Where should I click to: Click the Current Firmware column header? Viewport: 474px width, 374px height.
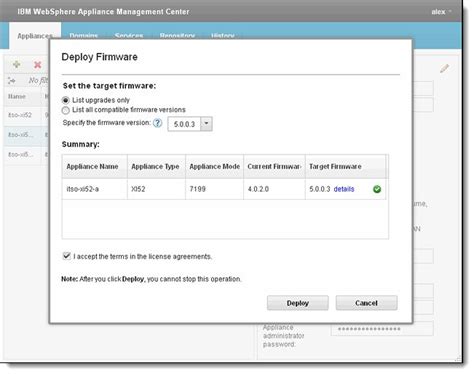(274, 166)
